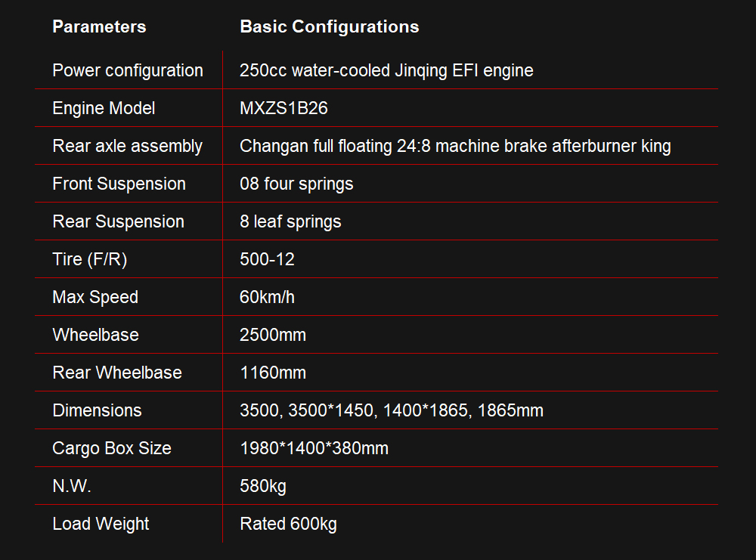
Task: Click the 2500mm wheelbase value
Action: coord(272,335)
